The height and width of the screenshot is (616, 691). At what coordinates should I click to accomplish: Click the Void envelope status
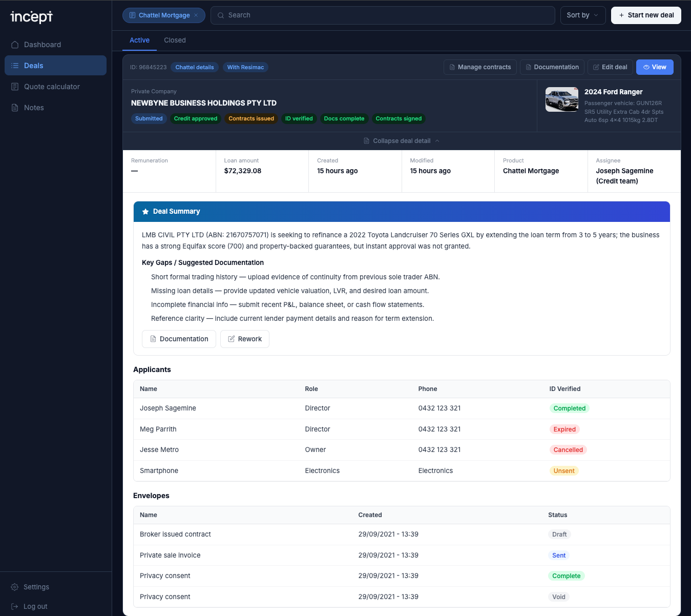559,597
